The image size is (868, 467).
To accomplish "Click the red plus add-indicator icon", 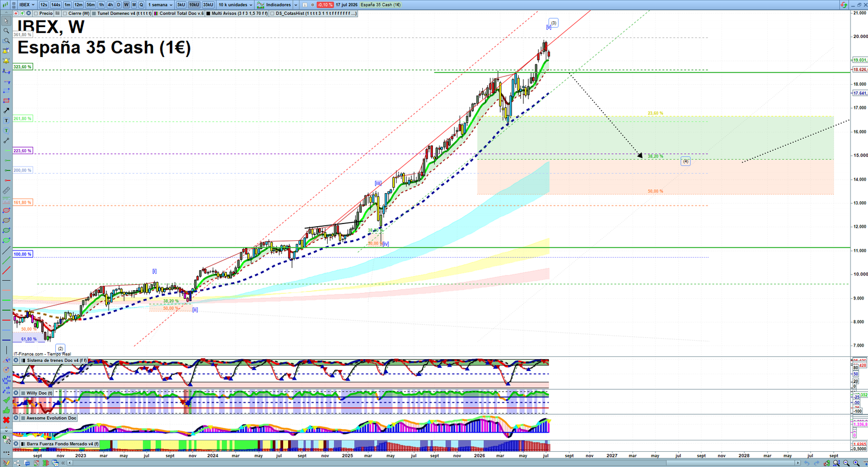I will click(x=16, y=13).
